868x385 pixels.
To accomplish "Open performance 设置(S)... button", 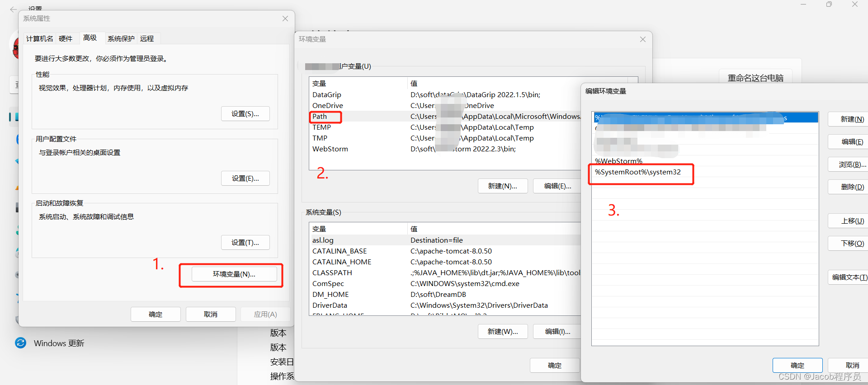I will (245, 114).
